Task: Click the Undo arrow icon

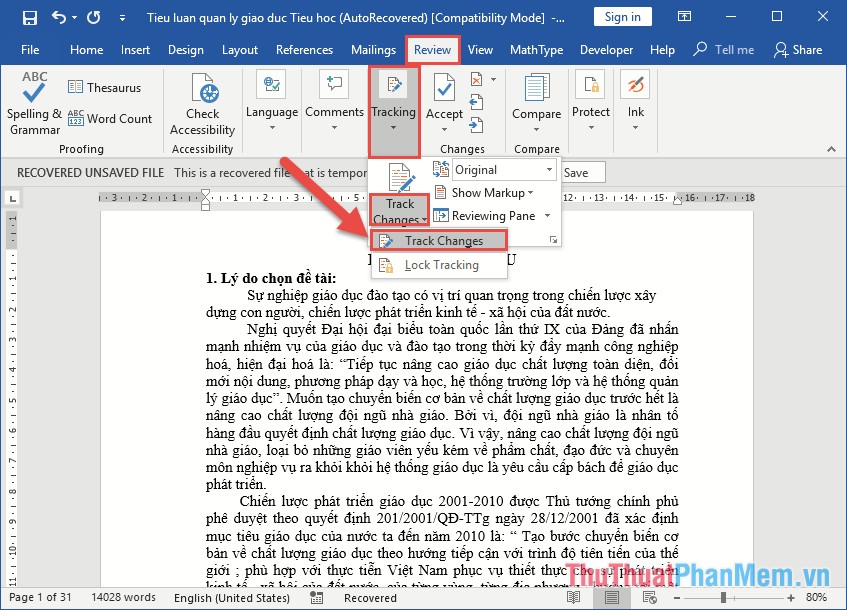Action: pos(59,17)
